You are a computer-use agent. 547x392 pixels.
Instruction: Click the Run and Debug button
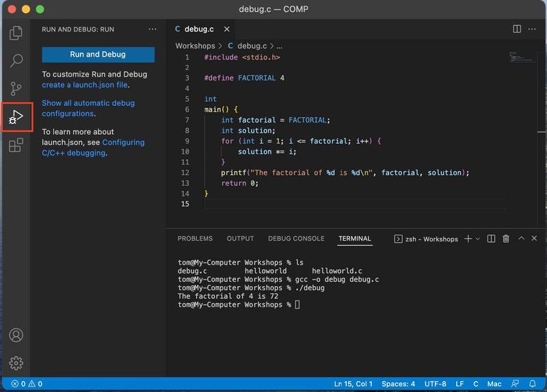coord(98,55)
